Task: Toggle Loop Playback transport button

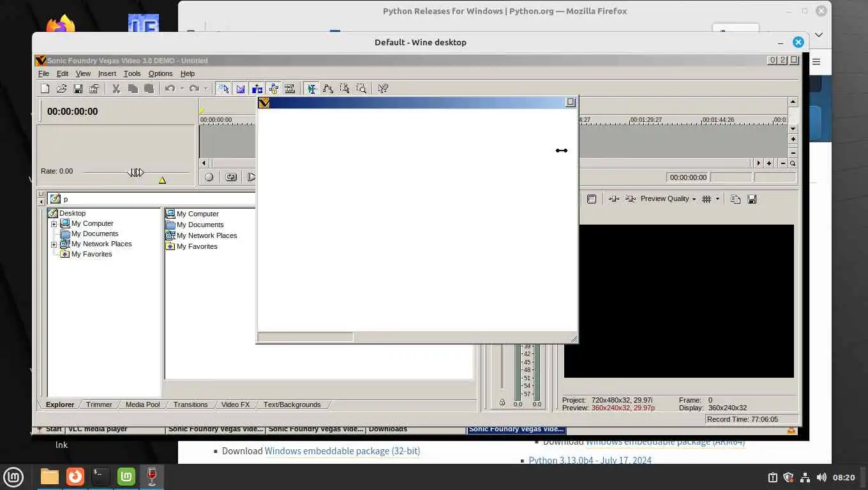Action: pyautogui.click(x=231, y=177)
